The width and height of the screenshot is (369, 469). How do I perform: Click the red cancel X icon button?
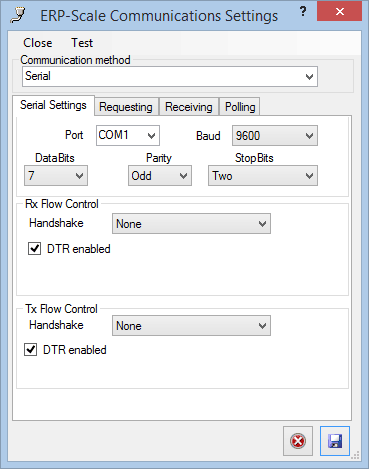298,441
